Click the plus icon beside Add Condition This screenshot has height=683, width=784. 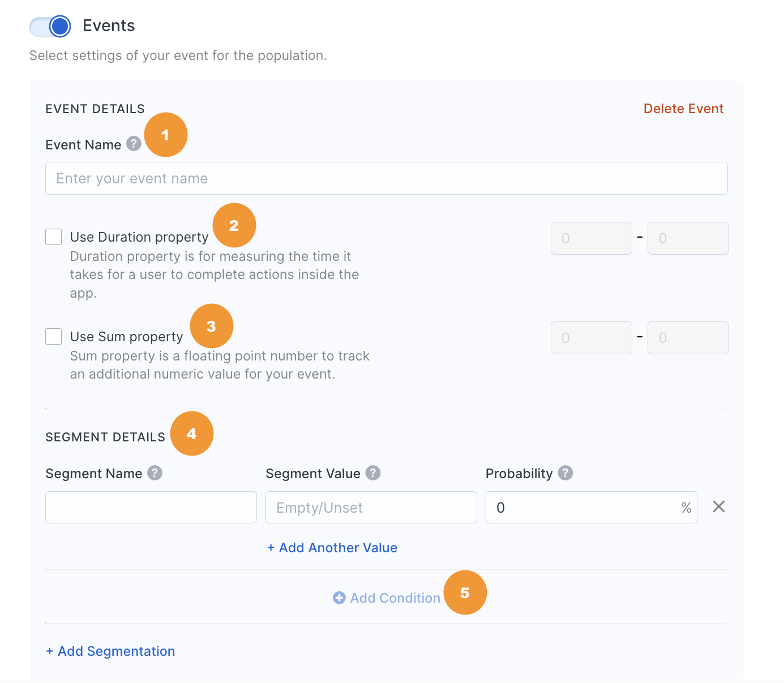pyautogui.click(x=339, y=598)
